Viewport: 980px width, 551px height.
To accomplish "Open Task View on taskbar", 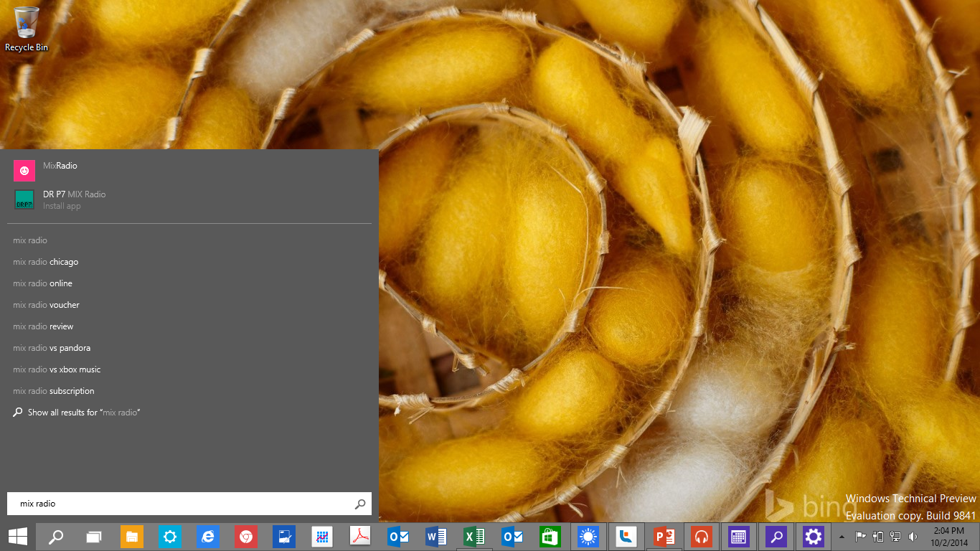I will pos(94,537).
